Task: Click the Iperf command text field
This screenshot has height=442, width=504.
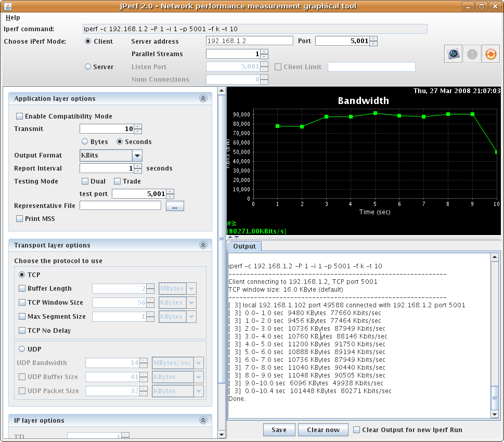Action: click(255, 29)
